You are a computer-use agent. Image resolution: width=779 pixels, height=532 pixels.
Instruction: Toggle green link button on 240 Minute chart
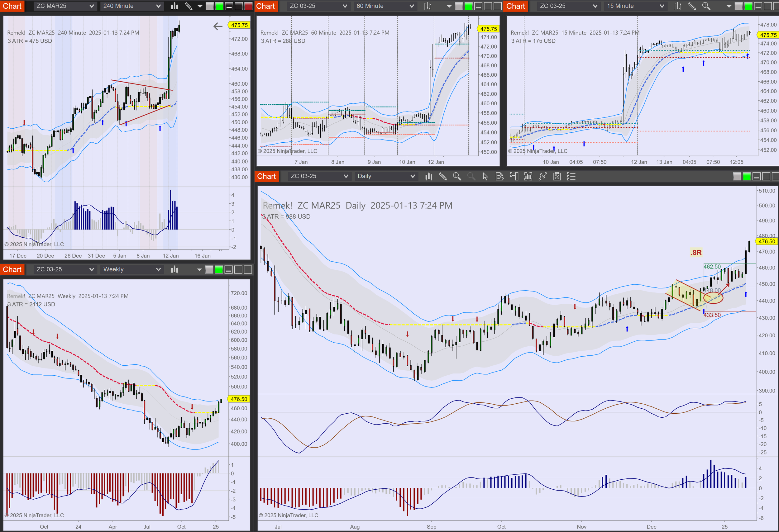219,6
